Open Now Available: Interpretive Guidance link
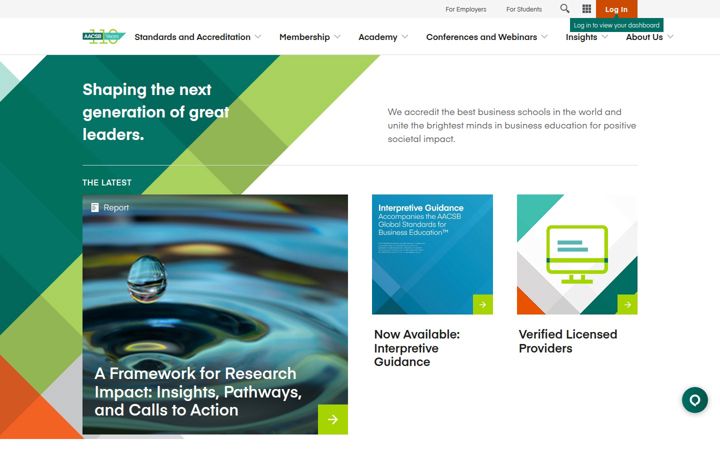 (x=417, y=348)
